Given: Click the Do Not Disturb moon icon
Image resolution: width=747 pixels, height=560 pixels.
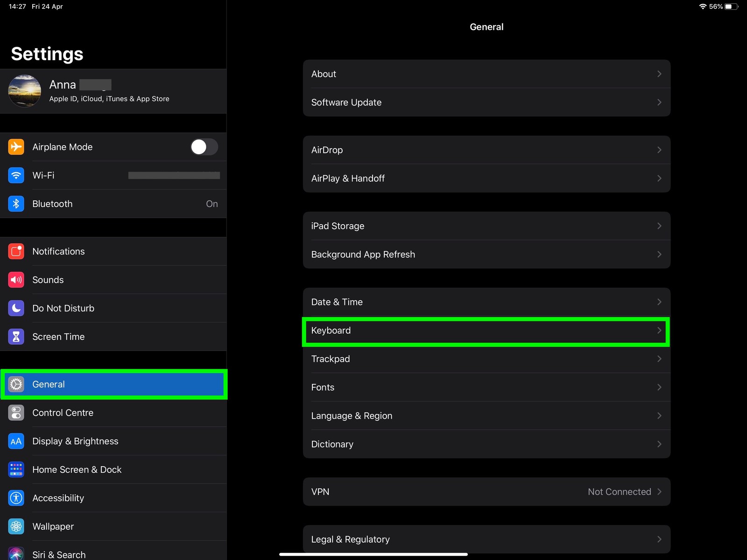Looking at the screenshot, I should pyautogui.click(x=16, y=308).
